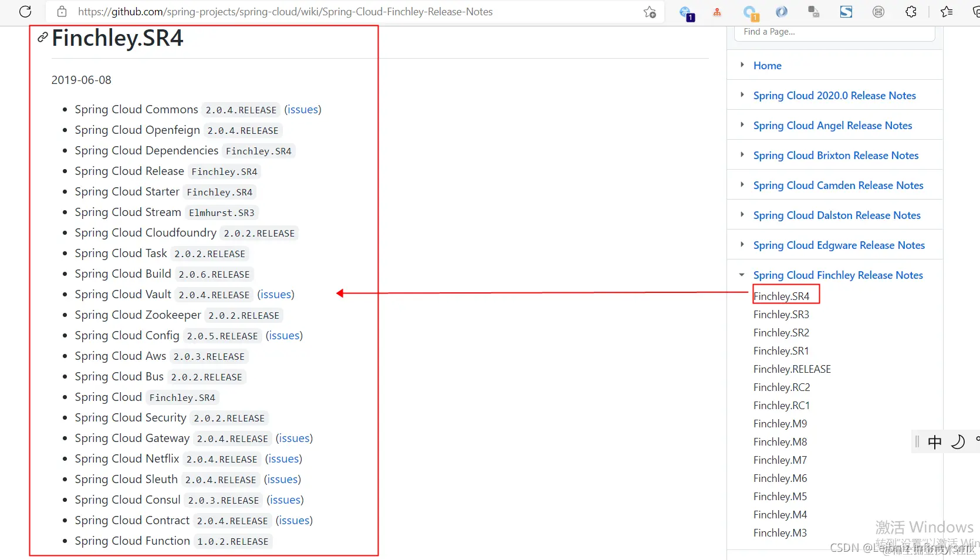The image size is (980, 560).
Task: Open Spring Cloud Finchley Release Notes link
Action: tap(838, 275)
